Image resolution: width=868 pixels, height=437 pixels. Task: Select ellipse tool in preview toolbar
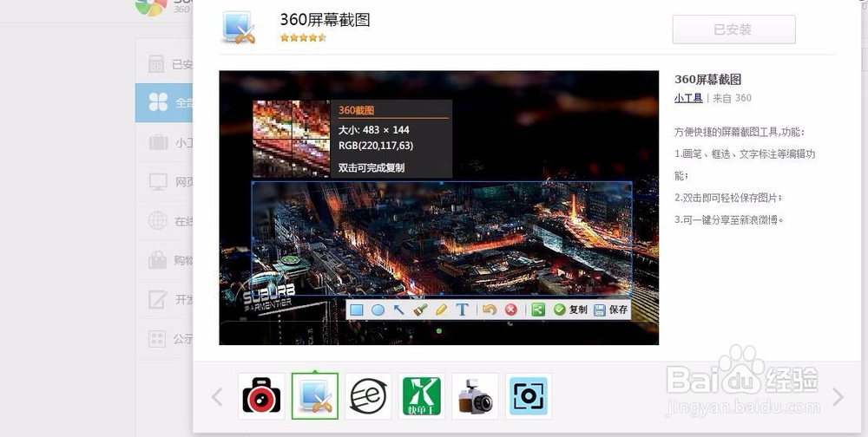[x=378, y=310]
